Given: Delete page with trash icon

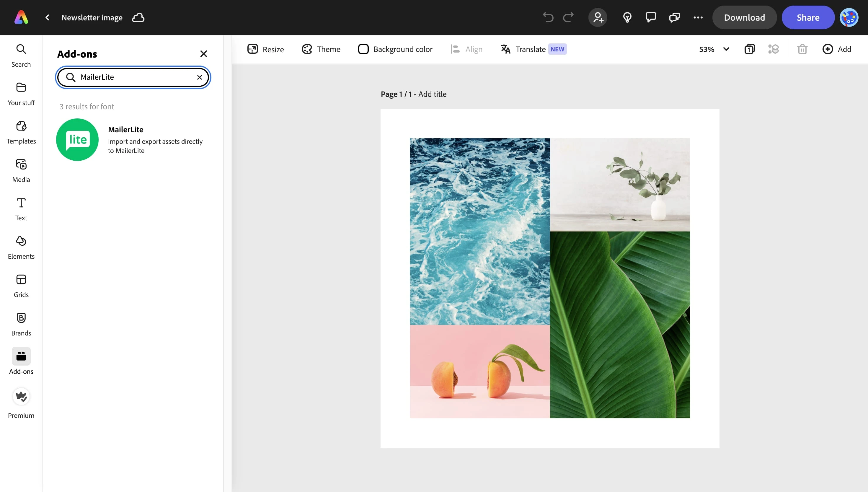Looking at the screenshot, I should (802, 49).
